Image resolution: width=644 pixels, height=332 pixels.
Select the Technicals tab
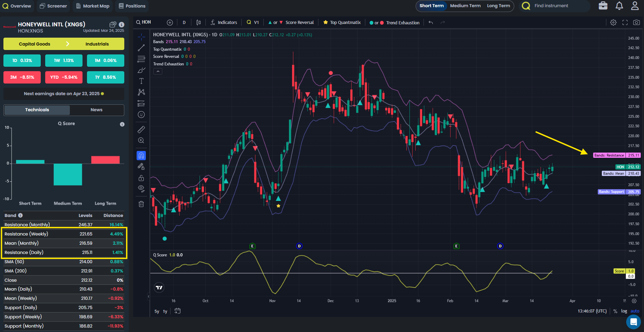point(37,110)
